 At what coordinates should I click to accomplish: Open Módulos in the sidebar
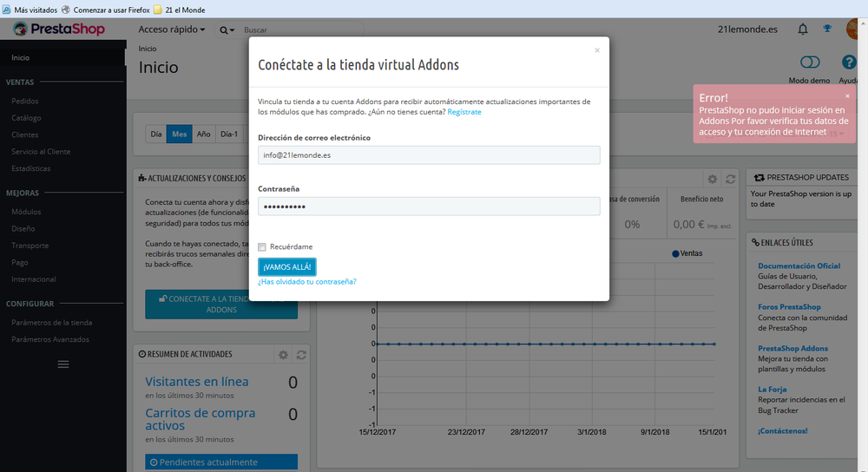[x=26, y=212]
